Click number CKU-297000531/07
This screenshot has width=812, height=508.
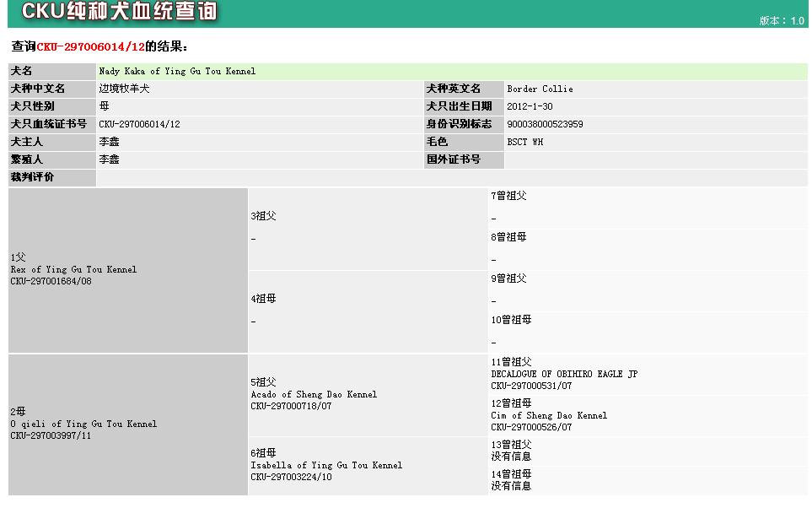coord(531,386)
